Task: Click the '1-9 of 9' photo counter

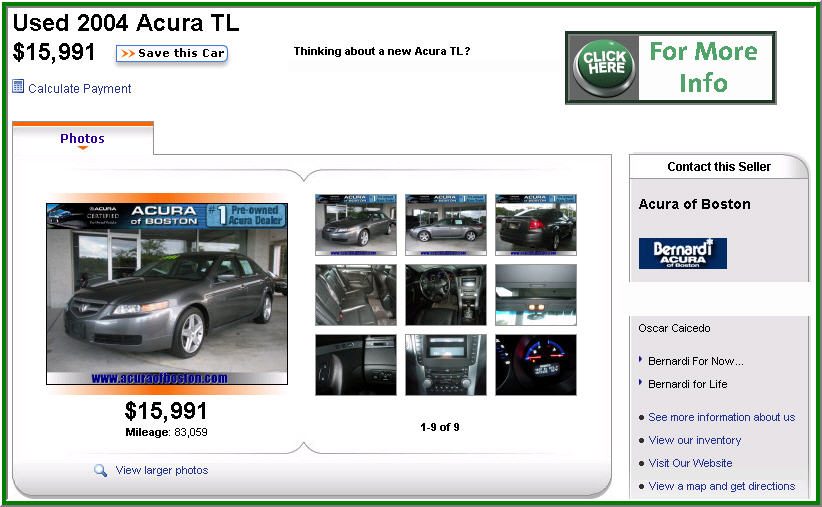Action: (x=439, y=427)
